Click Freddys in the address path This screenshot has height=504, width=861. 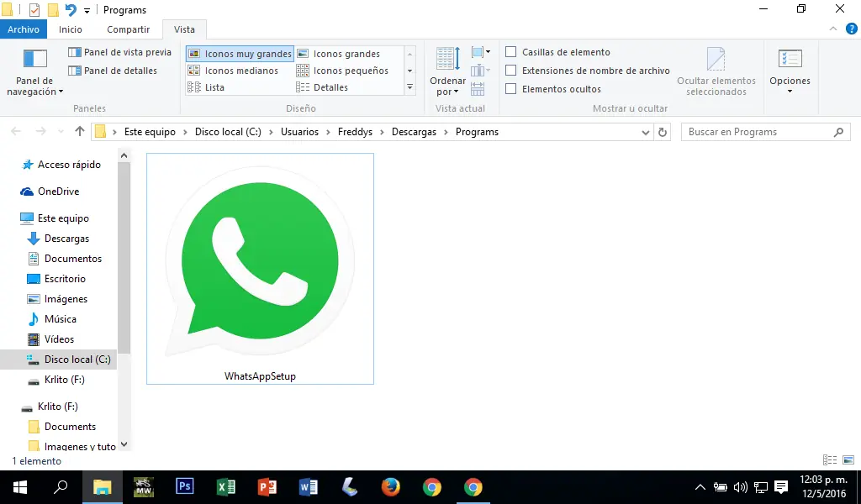356,132
